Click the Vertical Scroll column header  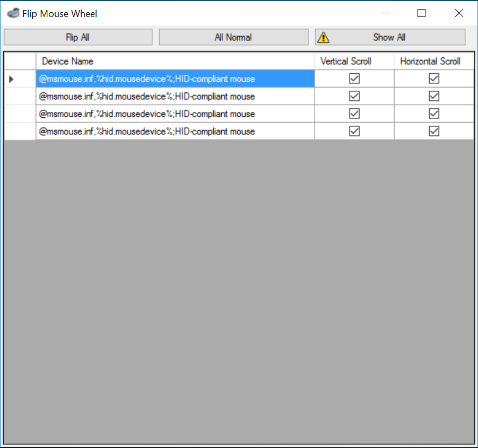pyautogui.click(x=354, y=61)
